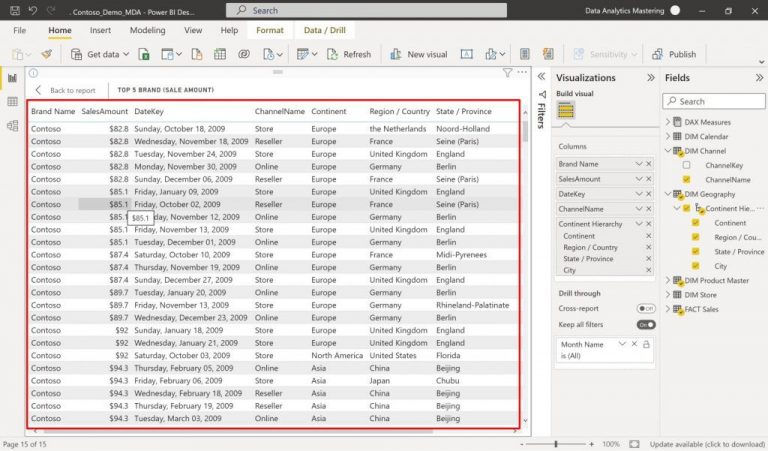Collapse the Fields pane

[x=759, y=77]
